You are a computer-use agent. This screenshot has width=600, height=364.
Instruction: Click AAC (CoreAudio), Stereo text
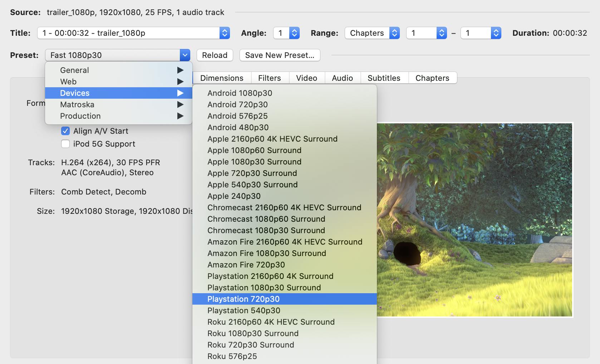tap(107, 172)
